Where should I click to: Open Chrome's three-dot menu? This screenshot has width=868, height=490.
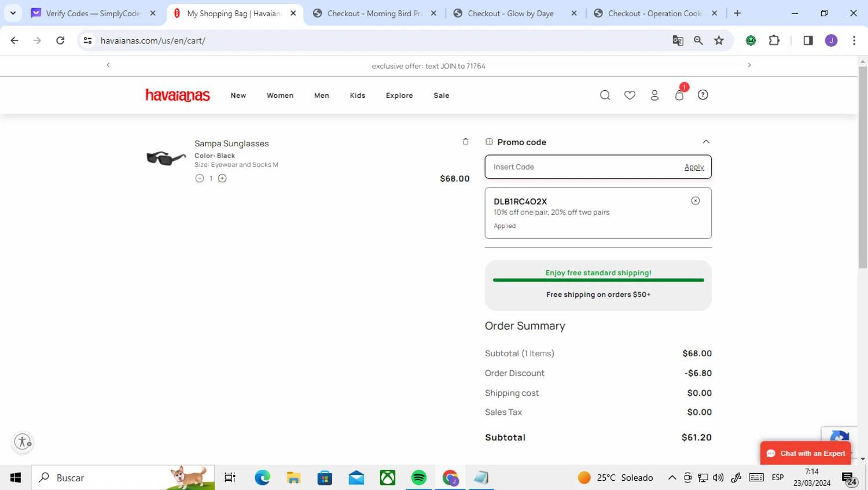pos(854,40)
